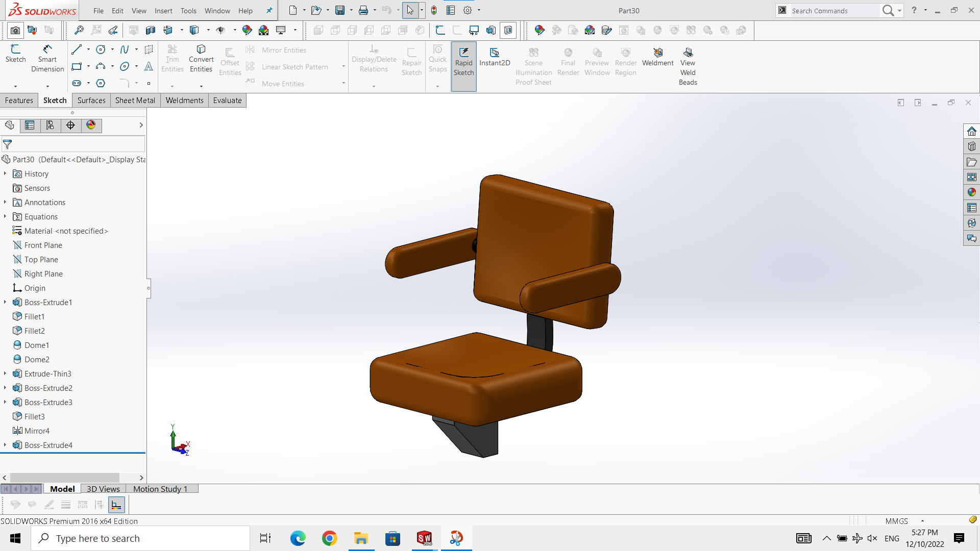Select Front Plane in tree

click(x=38, y=245)
